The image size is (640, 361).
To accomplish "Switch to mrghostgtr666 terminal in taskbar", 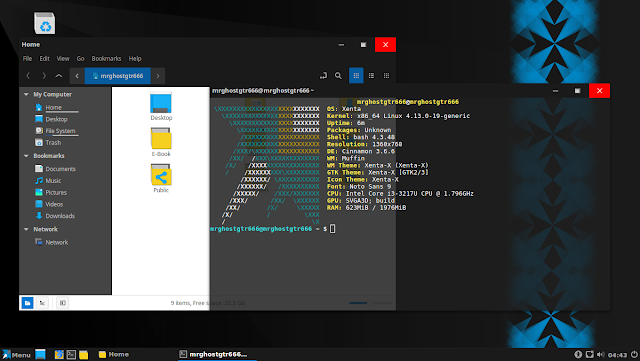I will click(217, 354).
